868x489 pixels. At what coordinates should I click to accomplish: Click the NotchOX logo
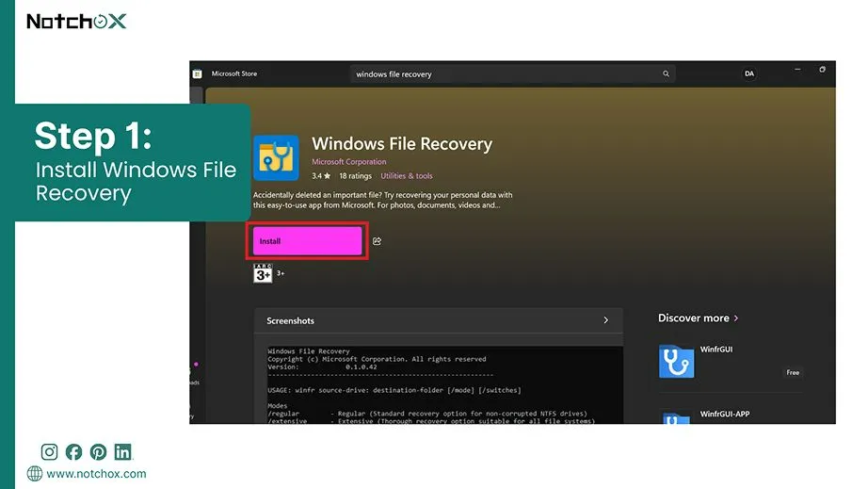(76, 21)
